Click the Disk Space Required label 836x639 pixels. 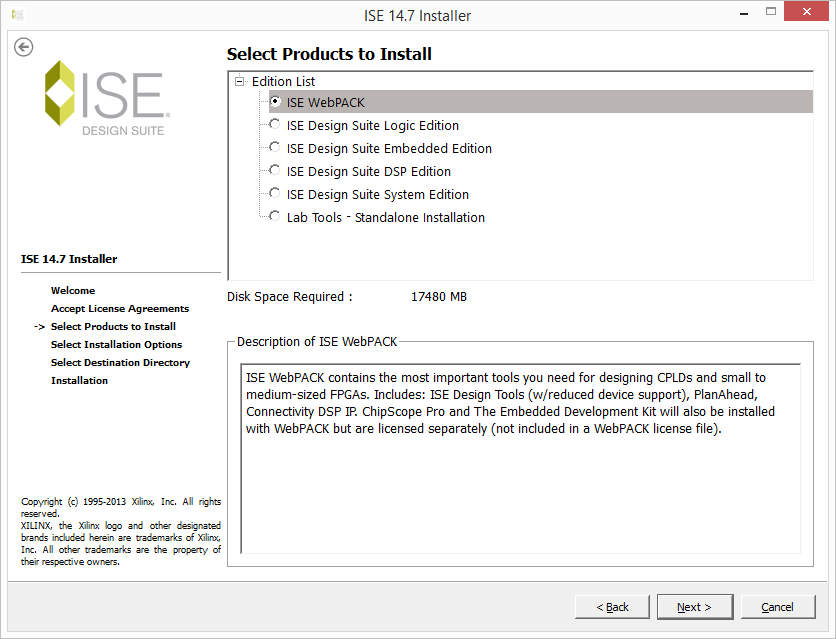[290, 297]
